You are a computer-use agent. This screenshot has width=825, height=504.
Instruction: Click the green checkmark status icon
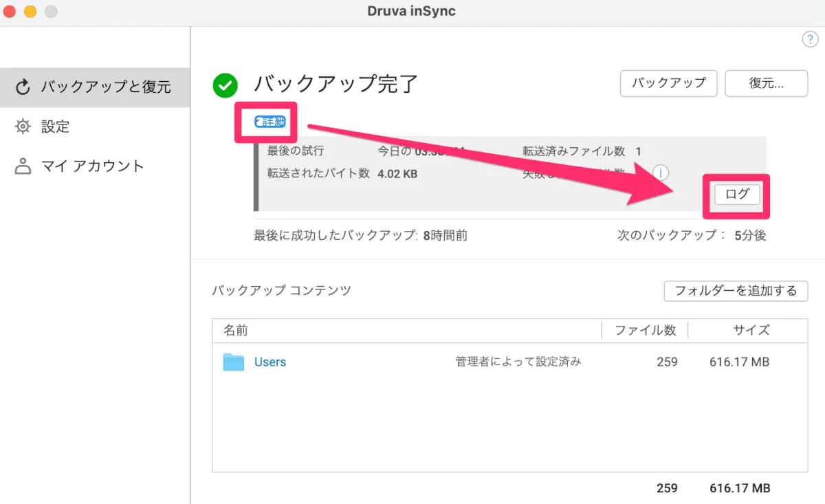coord(225,85)
